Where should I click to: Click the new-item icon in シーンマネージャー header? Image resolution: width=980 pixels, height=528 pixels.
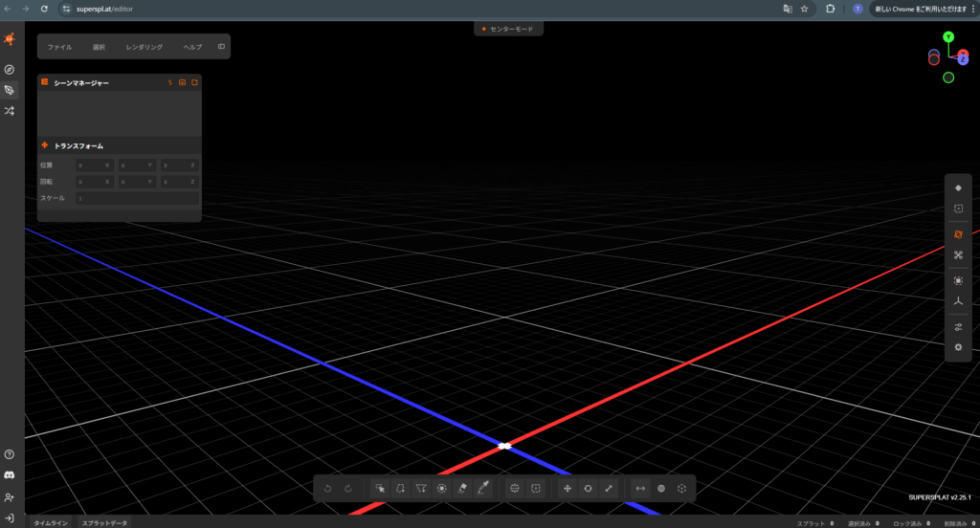(x=195, y=82)
